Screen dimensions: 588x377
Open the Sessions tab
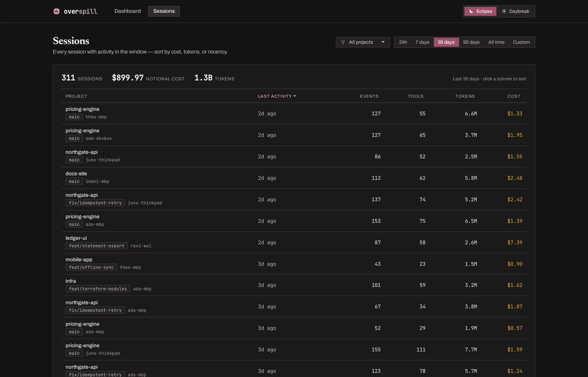164,11
